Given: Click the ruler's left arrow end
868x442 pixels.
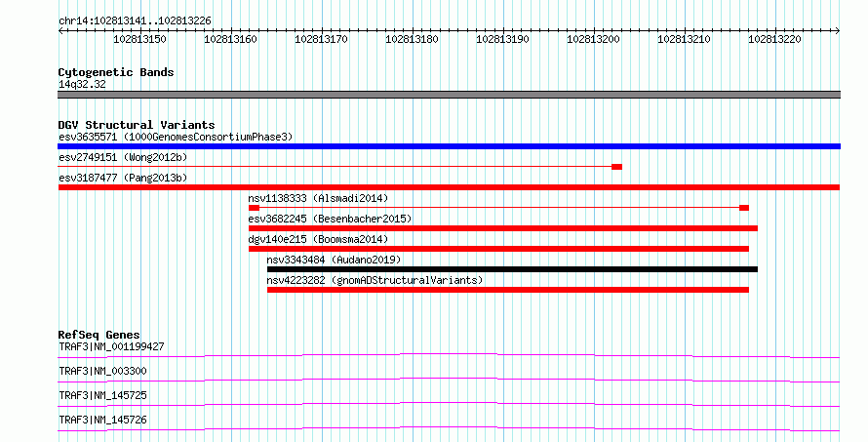Looking at the screenshot, I should tap(60, 31).
